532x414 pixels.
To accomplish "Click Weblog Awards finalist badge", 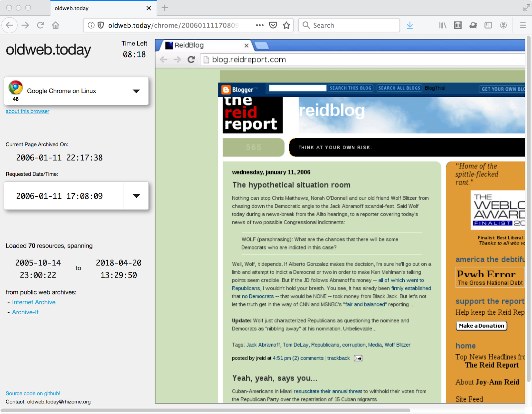I will pos(498,210).
